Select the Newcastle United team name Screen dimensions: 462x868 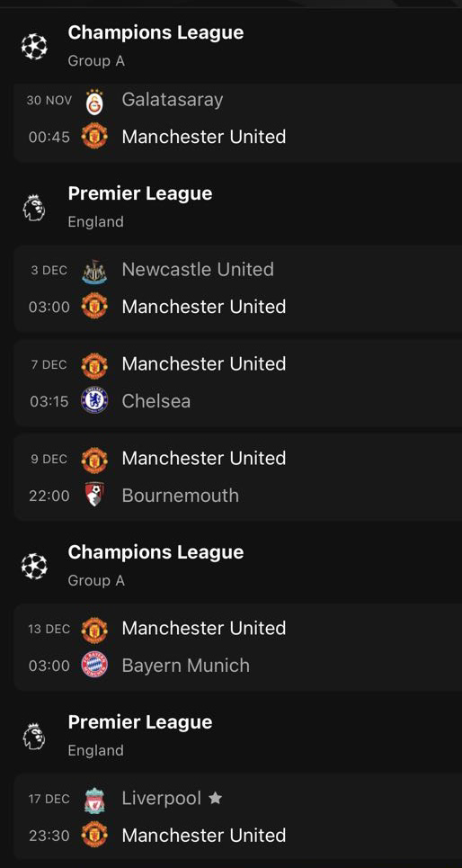pyautogui.click(x=198, y=270)
